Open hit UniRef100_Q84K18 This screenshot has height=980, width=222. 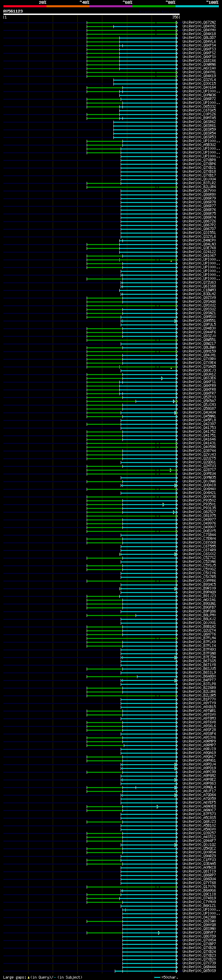click(x=199, y=34)
